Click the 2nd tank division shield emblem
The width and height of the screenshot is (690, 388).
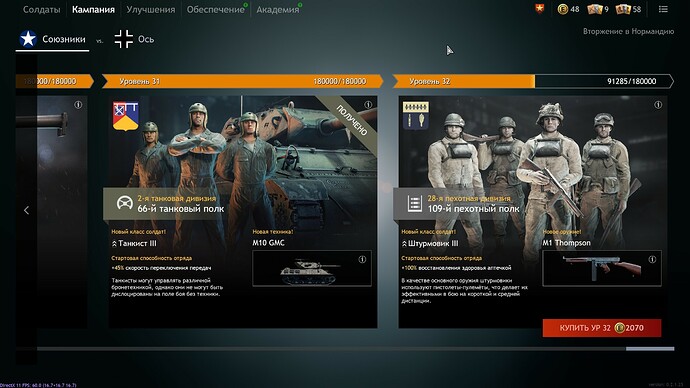click(x=126, y=117)
